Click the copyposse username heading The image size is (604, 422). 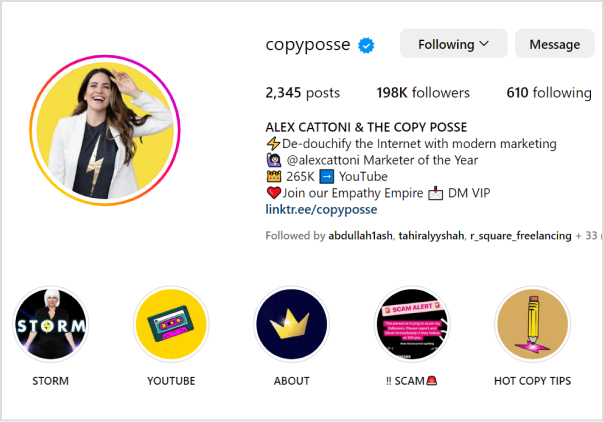pyautogui.click(x=308, y=45)
